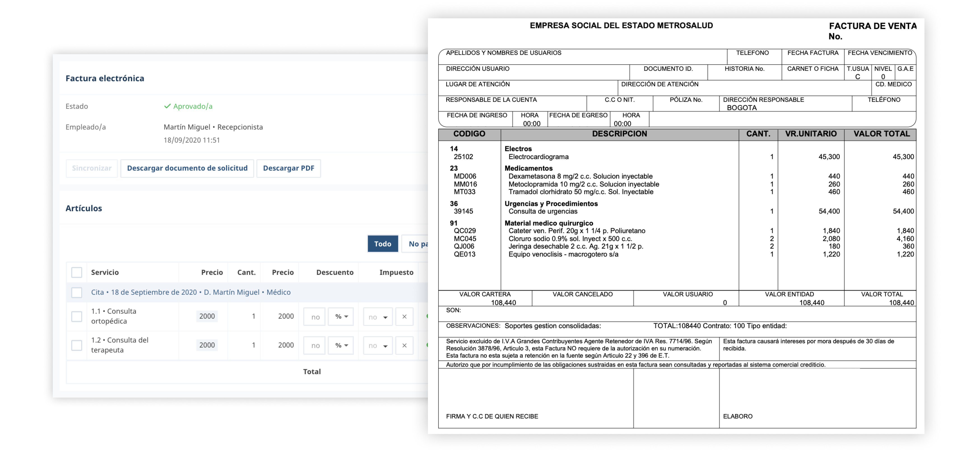Switch to the Todo filter tab
Screen dimensions: 980x452
(383, 243)
